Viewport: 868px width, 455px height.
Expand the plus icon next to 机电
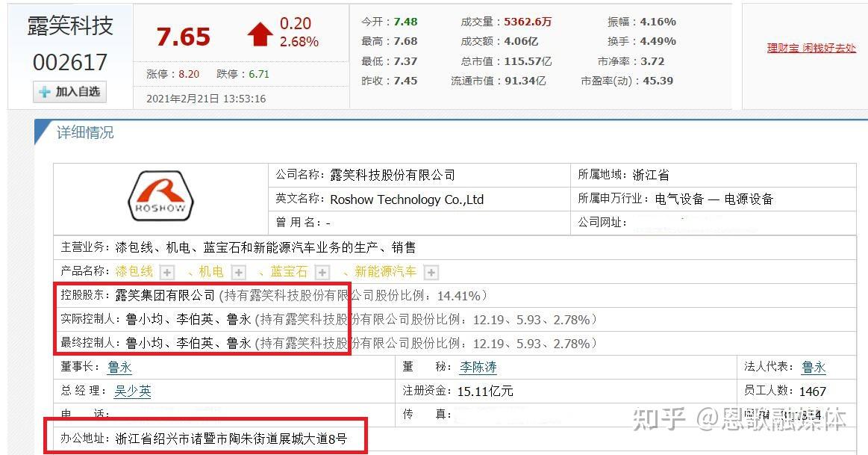pos(239,272)
